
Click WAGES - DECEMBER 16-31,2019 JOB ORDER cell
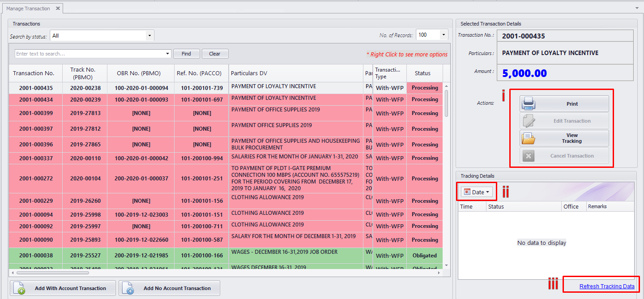[x=296, y=256]
